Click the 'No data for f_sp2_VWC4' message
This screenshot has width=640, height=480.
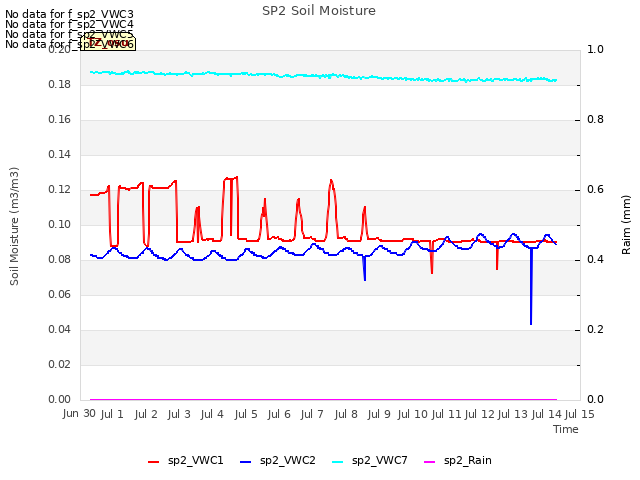[x=69, y=24]
